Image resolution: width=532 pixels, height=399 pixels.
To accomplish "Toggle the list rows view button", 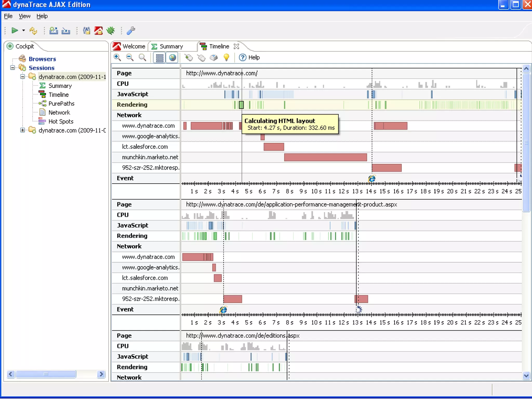I will pos(159,57).
